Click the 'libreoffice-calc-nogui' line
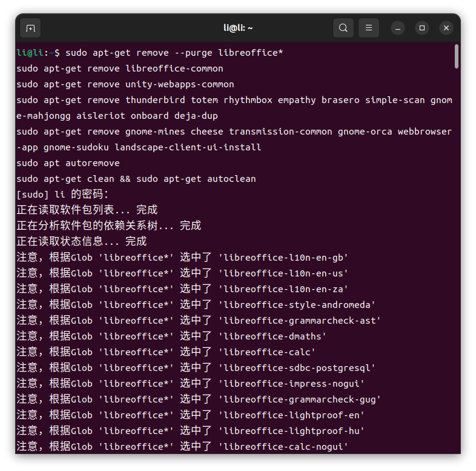 click(182, 447)
